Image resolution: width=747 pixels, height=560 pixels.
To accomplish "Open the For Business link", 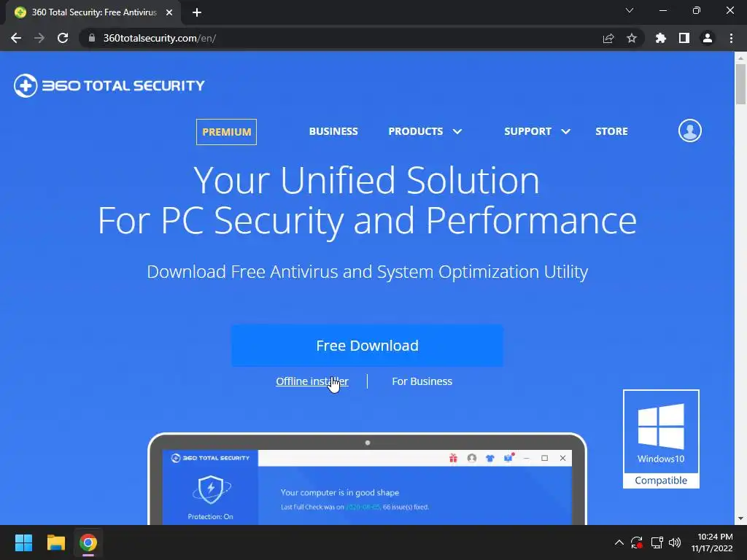I will pyautogui.click(x=422, y=381).
